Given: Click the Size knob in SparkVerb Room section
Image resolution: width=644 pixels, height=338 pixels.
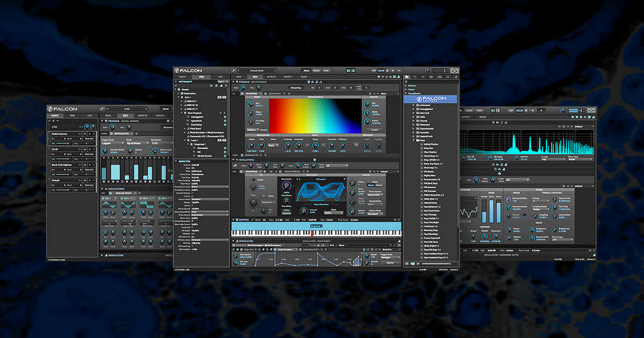Looking at the screenshot, I should [251, 103].
